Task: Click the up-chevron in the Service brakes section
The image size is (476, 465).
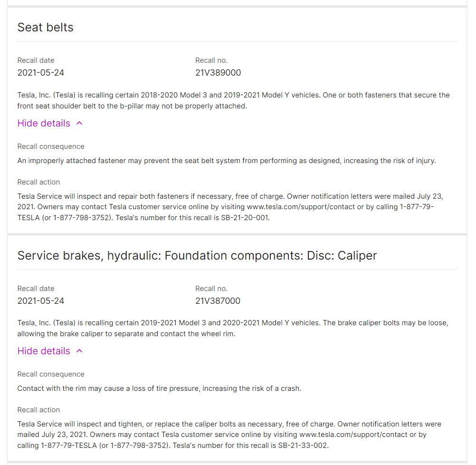Action: 79,351
